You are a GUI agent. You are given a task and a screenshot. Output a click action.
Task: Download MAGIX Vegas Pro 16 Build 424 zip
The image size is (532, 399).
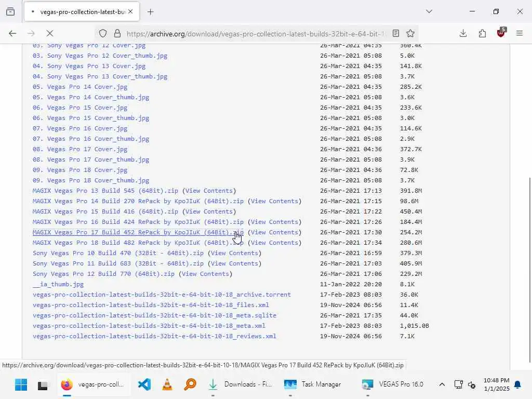pyautogui.click(x=138, y=222)
